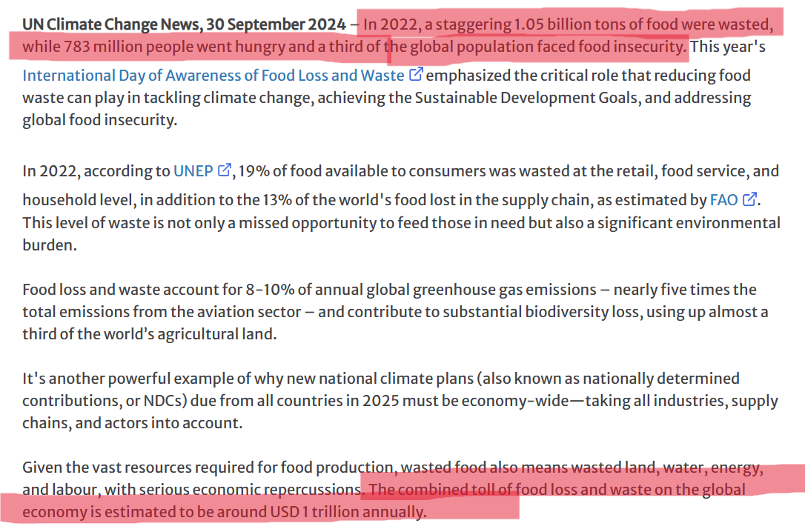This screenshot has height=532, width=805.
Task: Click the phrase "Given the vast resources required"
Action: click(x=138, y=468)
